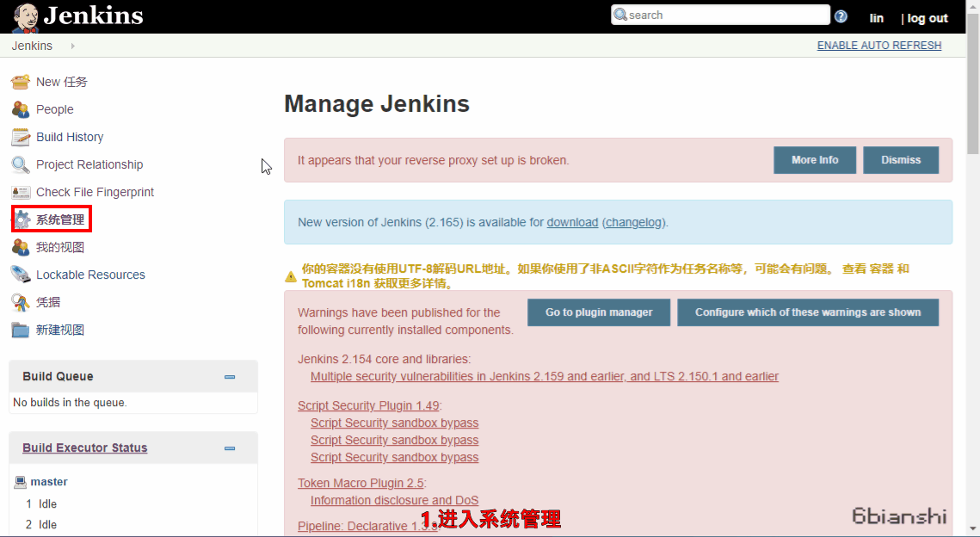This screenshot has height=537, width=980.
Task: Open Build History notepad icon
Action: click(x=21, y=137)
